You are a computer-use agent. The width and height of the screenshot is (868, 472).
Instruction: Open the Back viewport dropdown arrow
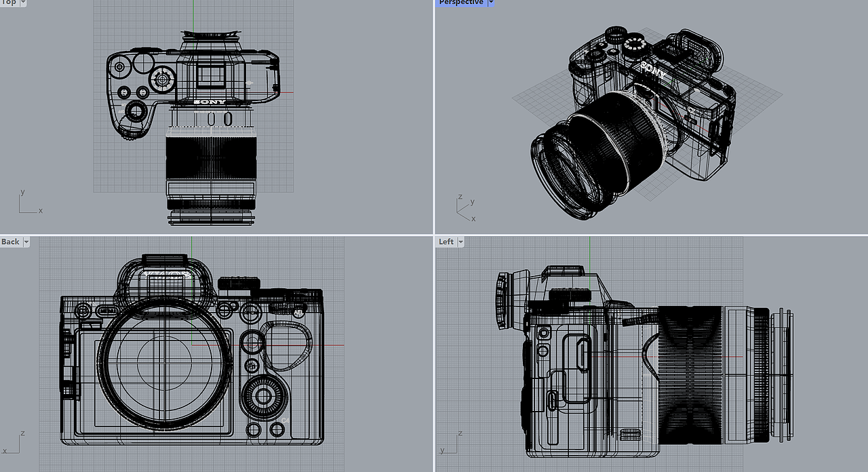coord(26,241)
